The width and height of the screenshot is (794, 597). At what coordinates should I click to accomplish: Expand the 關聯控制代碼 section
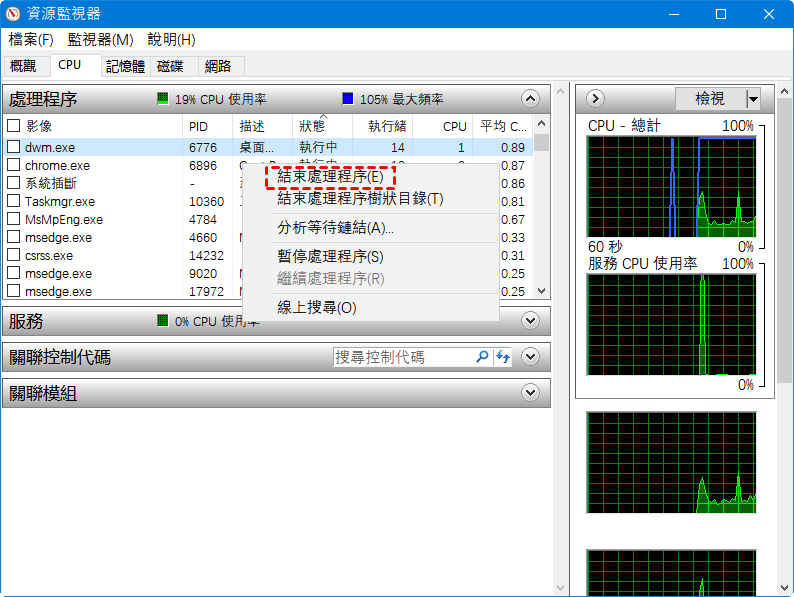530,357
